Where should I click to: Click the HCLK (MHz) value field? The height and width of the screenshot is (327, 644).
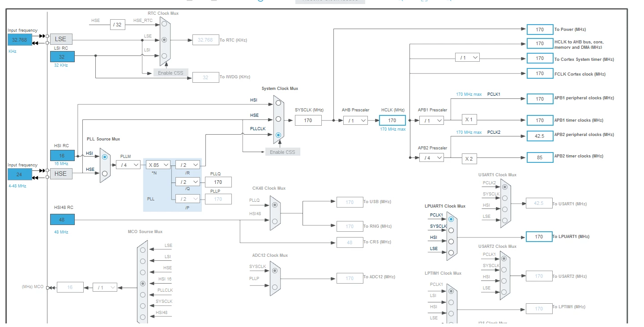coord(392,120)
